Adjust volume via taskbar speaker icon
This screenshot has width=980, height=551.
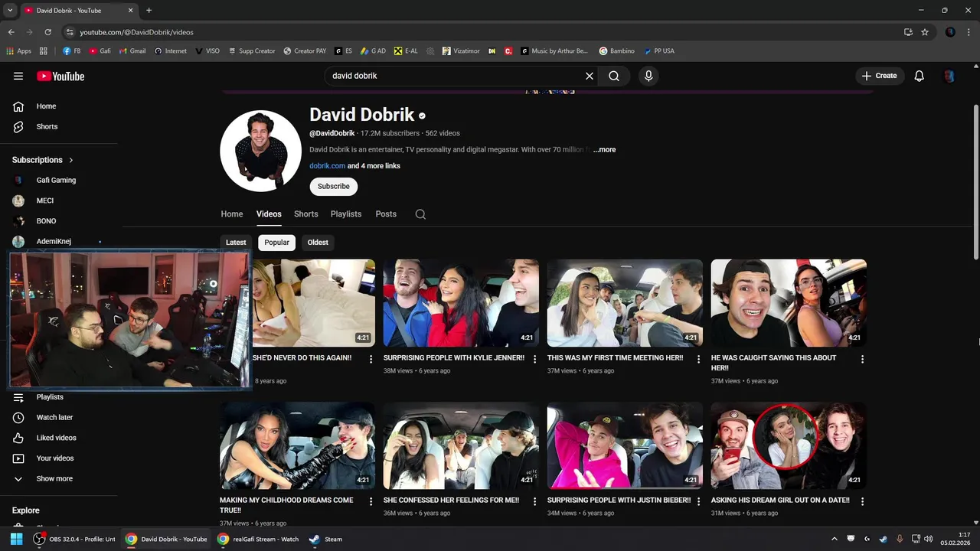(x=928, y=539)
